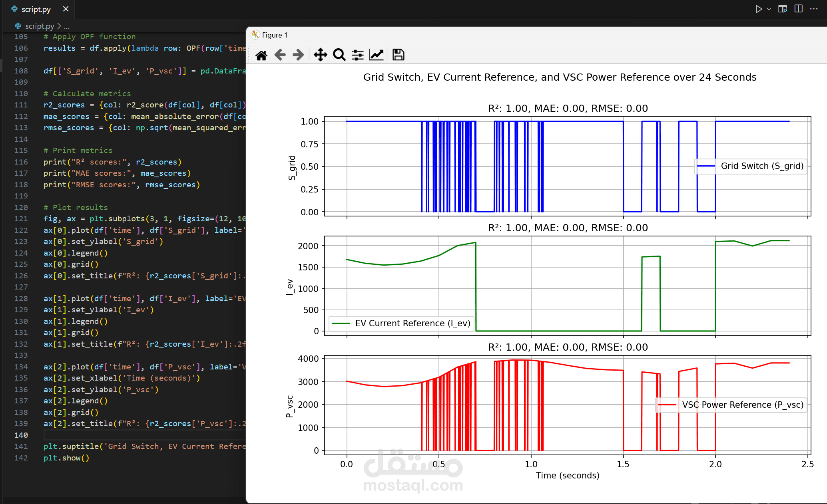The width and height of the screenshot is (827, 504).
Task: Click the Run Python File play icon
Action: (x=758, y=9)
